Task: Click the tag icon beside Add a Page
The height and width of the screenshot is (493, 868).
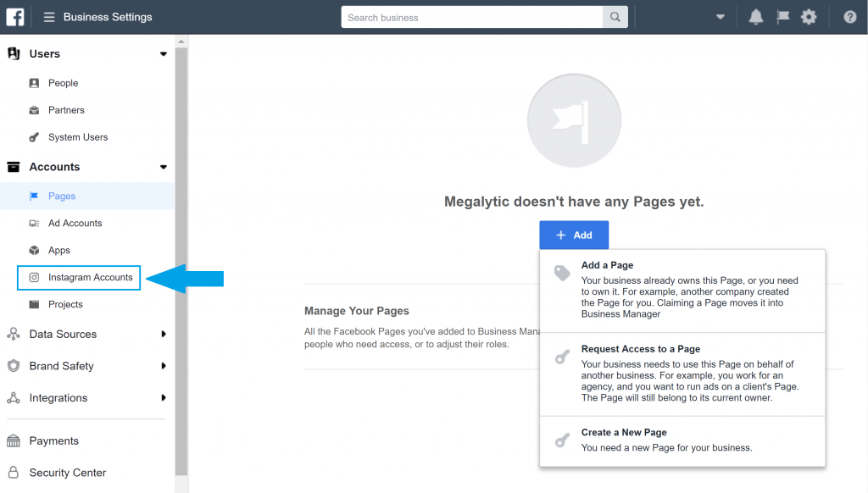Action: pyautogui.click(x=562, y=273)
